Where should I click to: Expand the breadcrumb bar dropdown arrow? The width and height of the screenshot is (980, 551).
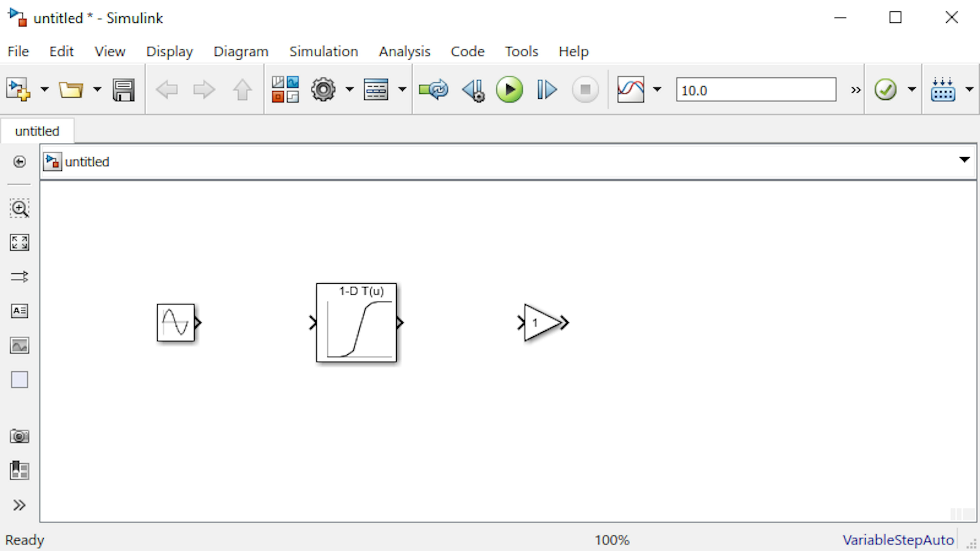click(x=964, y=160)
